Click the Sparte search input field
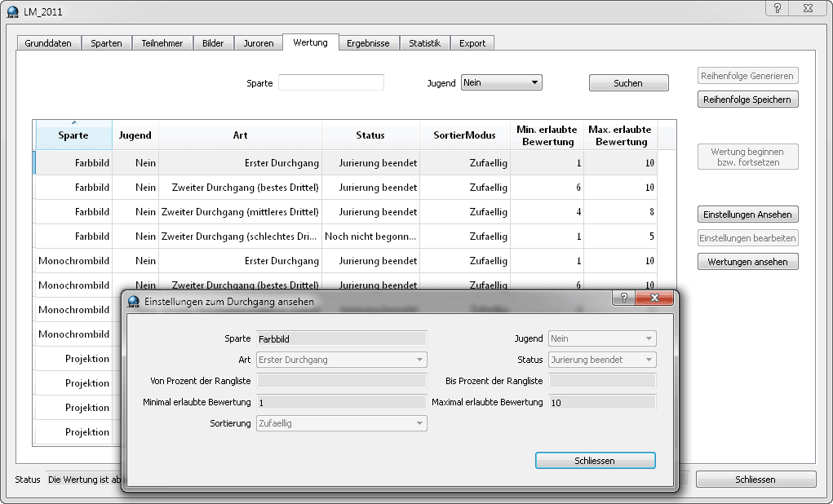 click(331, 82)
